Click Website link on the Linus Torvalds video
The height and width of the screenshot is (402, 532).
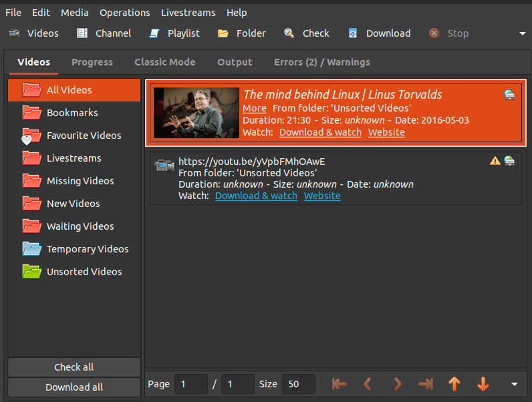[386, 132]
